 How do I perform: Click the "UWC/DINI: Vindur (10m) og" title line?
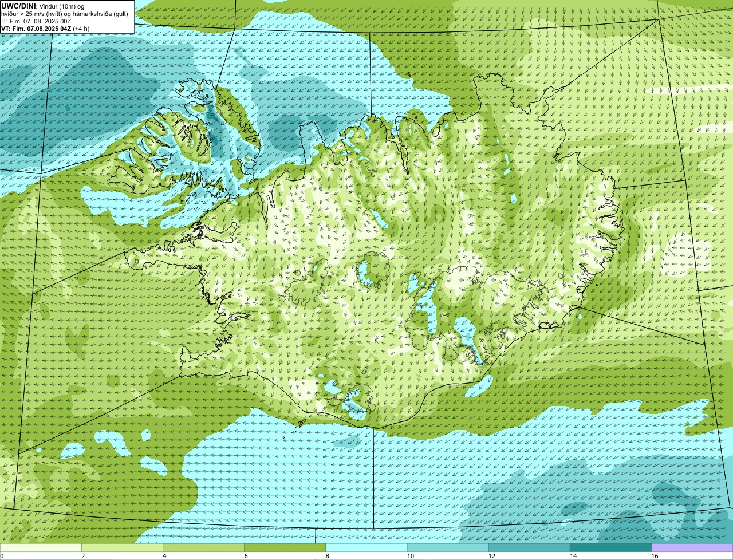(42, 6)
